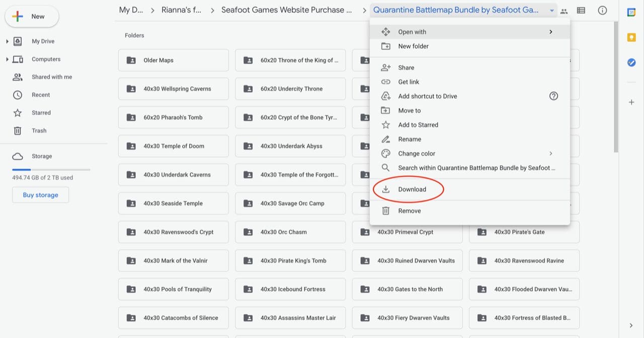Open the Open with submenu
The image size is (644, 338).
pos(412,31)
